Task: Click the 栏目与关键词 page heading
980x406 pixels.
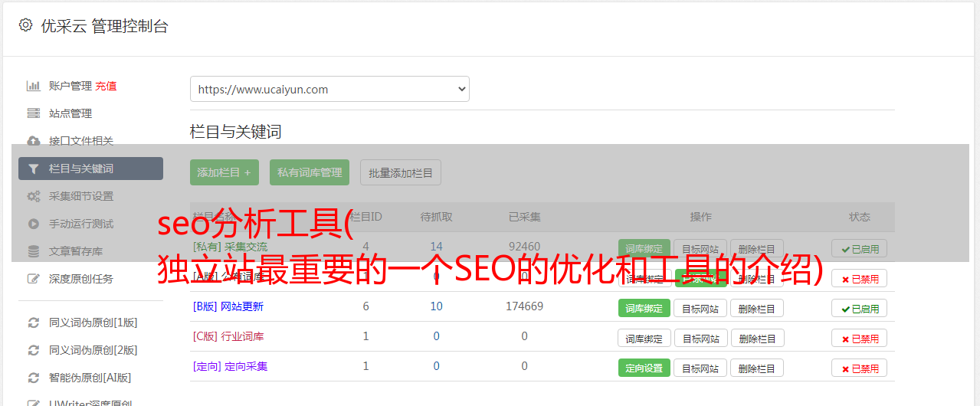Action: click(x=236, y=132)
